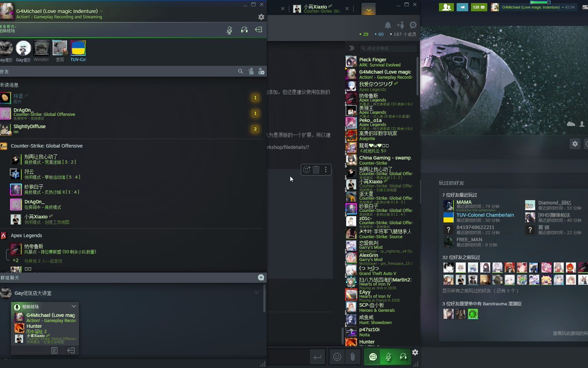Toggle microphone in chat bottom bar
This screenshot has height=368, width=588.
388,357
